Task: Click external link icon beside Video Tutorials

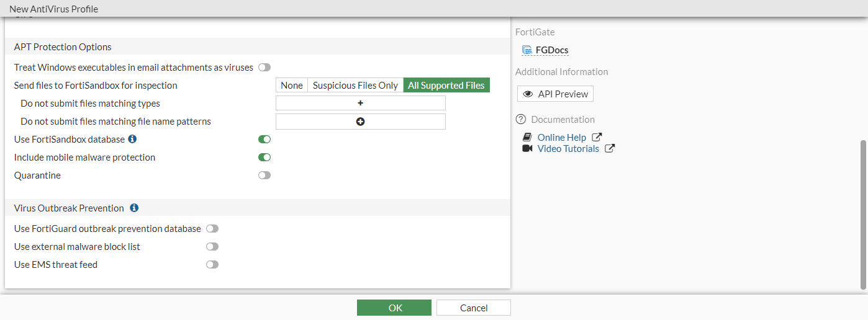Action: pyautogui.click(x=610, y=149)
